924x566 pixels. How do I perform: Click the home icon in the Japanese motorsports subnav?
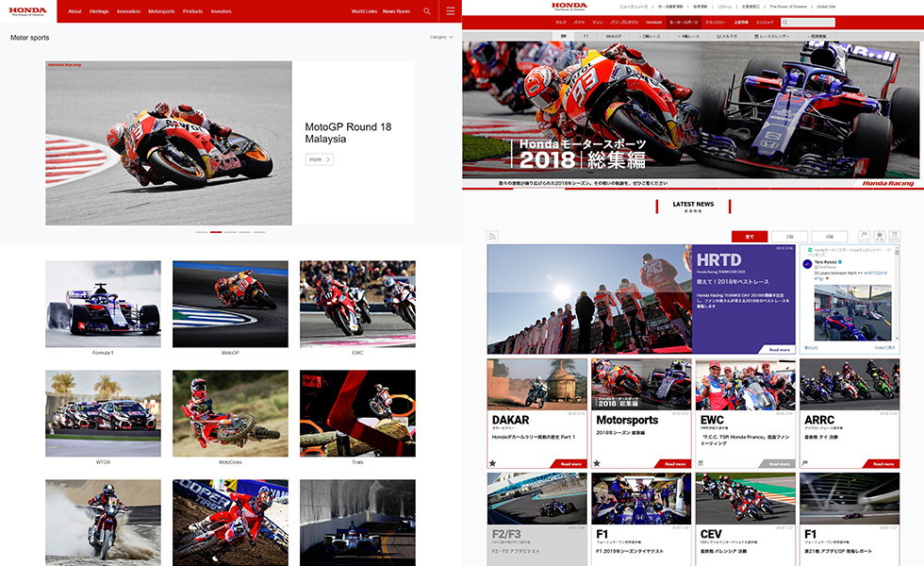point(564,36)
